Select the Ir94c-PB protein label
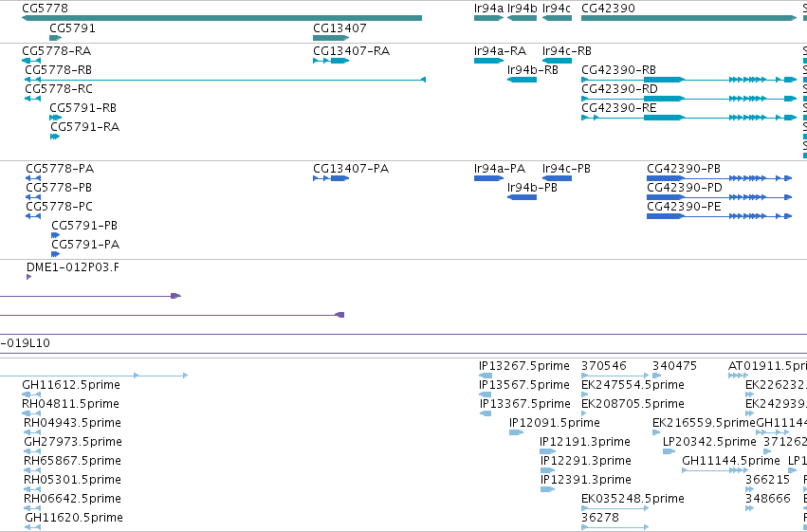This screenshot has height=532, width=807. [567, 169]
